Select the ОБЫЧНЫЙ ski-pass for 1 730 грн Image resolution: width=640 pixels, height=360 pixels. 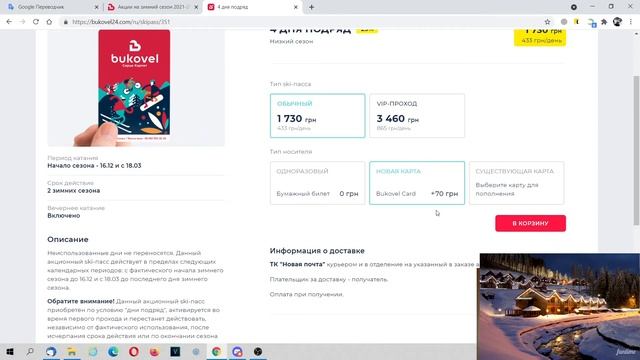point(318,116)
